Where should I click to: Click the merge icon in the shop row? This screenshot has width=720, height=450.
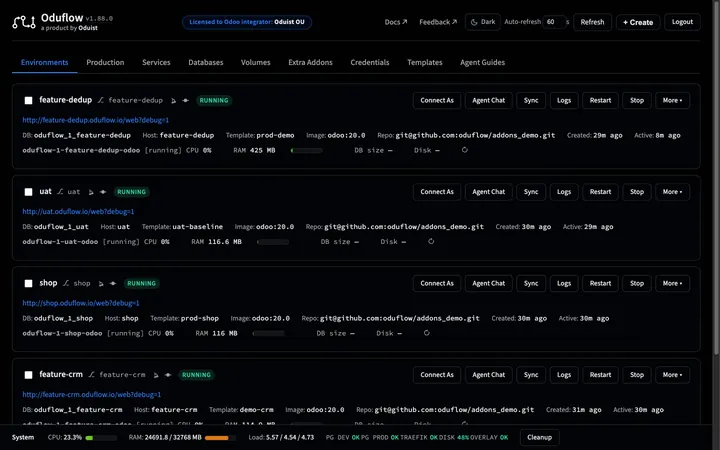(x=101, y=283)
